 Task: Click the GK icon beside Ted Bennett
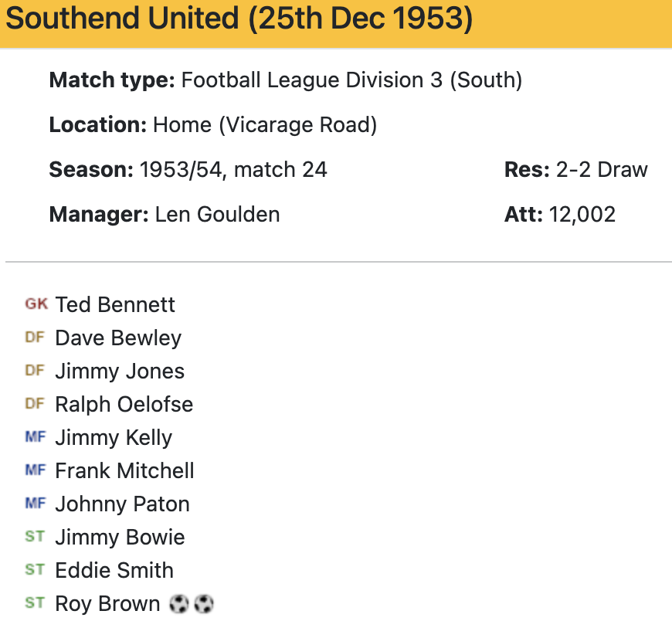[x=36, y=304]
